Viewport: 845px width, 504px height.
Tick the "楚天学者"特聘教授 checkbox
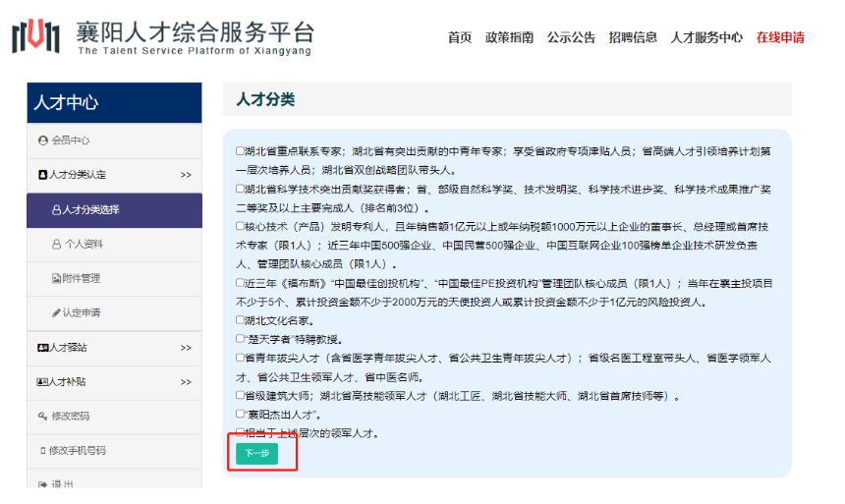click(240, 339)
